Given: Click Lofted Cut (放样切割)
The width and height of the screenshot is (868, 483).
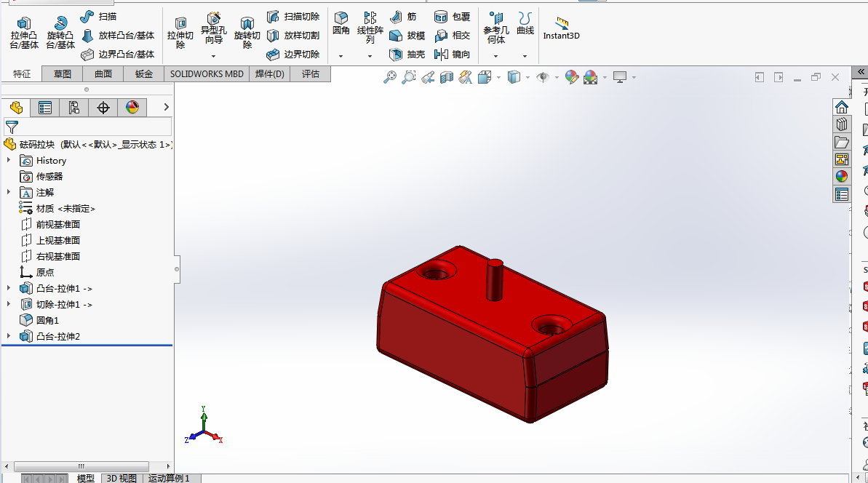Looking at the screenshot, I should (292, 36).
